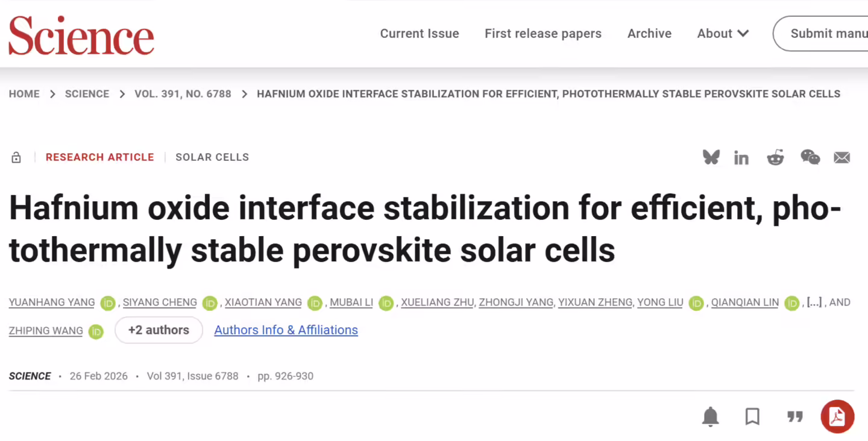This screenshot has width=868, height=441.
Task: Share article on Bluesky
Action: coord(711,158)
